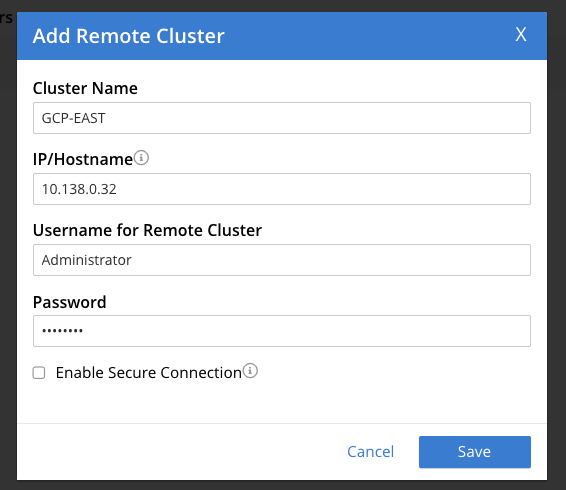Click Save to add the remote cluster
Image resolution: width=566 pixels, height=490 pixels.
pyautogui.click(x=475, y=452)
